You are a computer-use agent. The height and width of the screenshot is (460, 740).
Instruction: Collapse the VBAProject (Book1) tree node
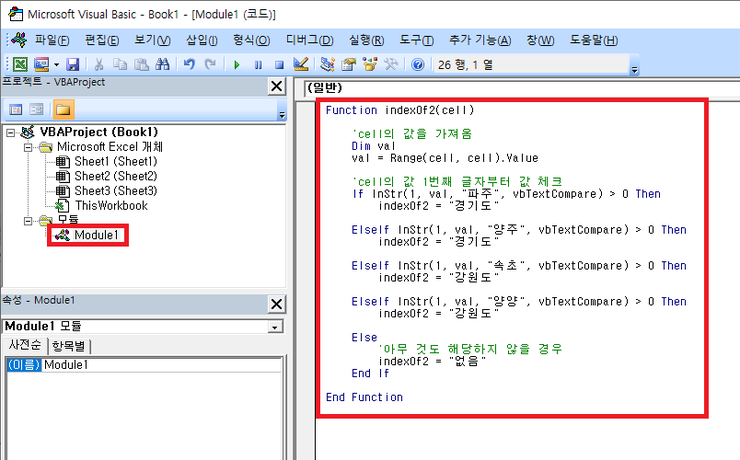11,132
